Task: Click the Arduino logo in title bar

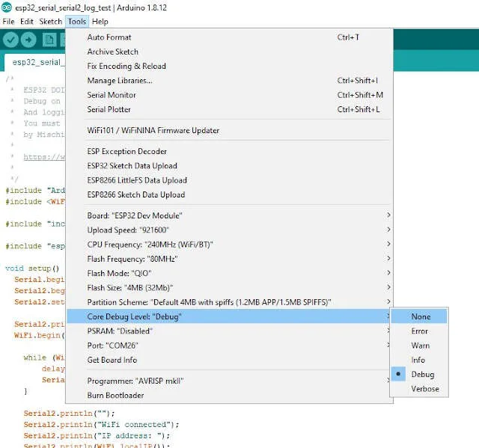Action: click(x=7, y=7)
